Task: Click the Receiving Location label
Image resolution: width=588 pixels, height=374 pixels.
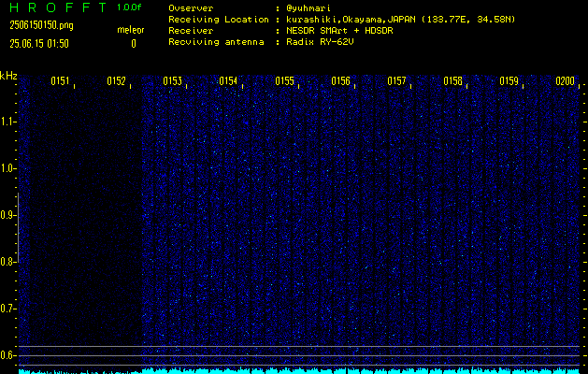Action: pos(219,20)
